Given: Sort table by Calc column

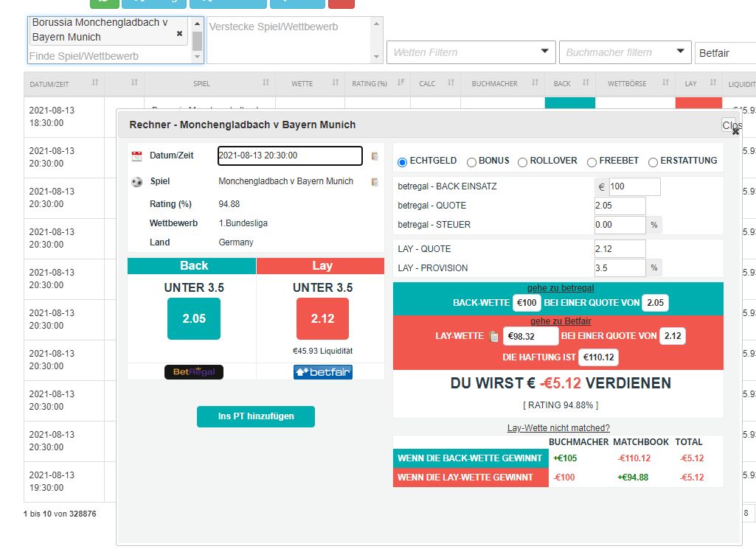Looking at the screenshot, I should tap(451, 83).
